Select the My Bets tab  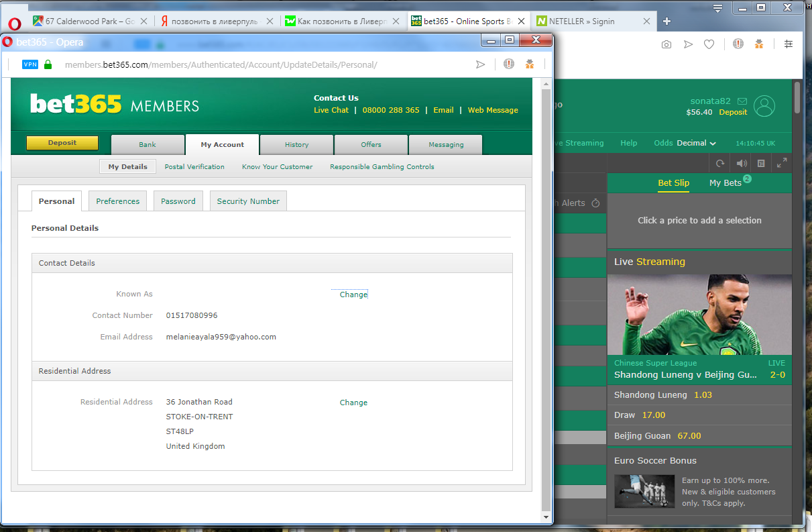coord(726,182)
